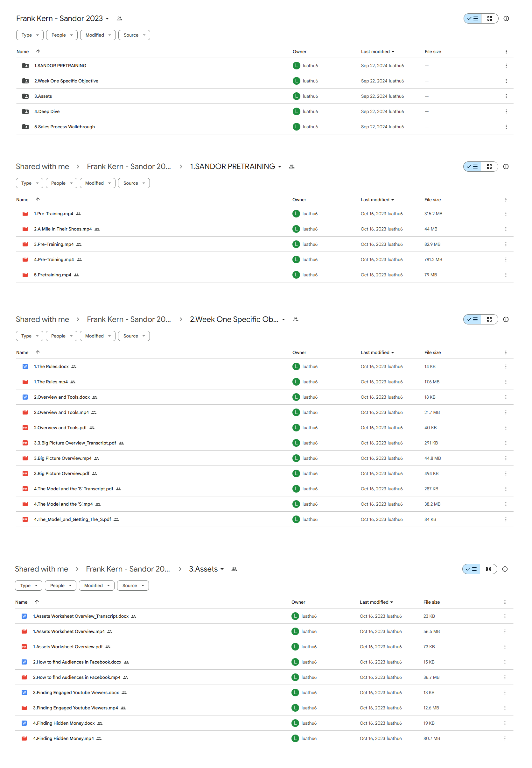The height and width of the screenshot is (768, 532).
Task: Click video icon of 1.Pre-Training.mp4
Action: point(25,214)
